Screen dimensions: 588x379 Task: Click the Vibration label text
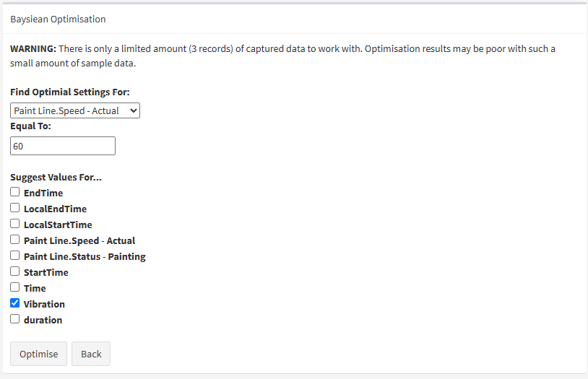coord(44,304)
